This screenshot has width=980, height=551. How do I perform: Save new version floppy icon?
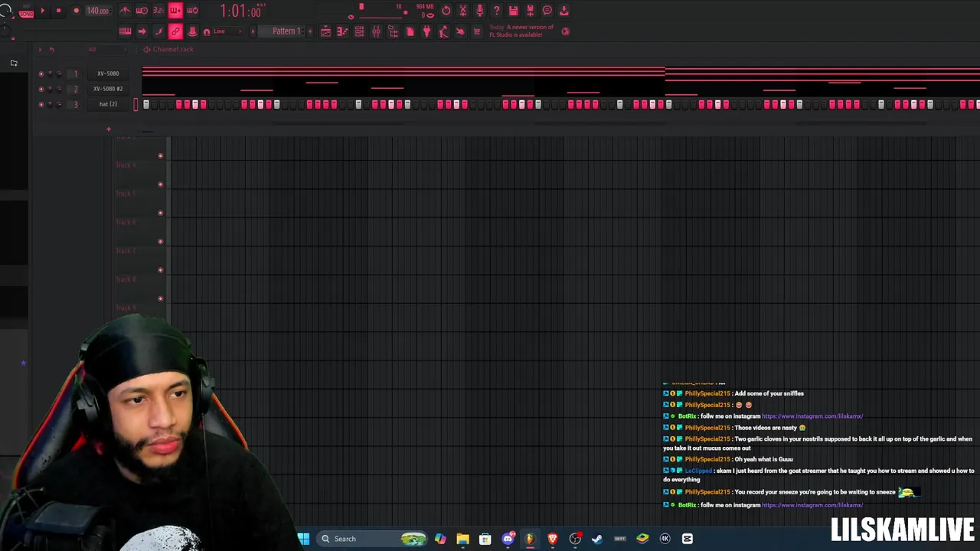coord(530,11)
